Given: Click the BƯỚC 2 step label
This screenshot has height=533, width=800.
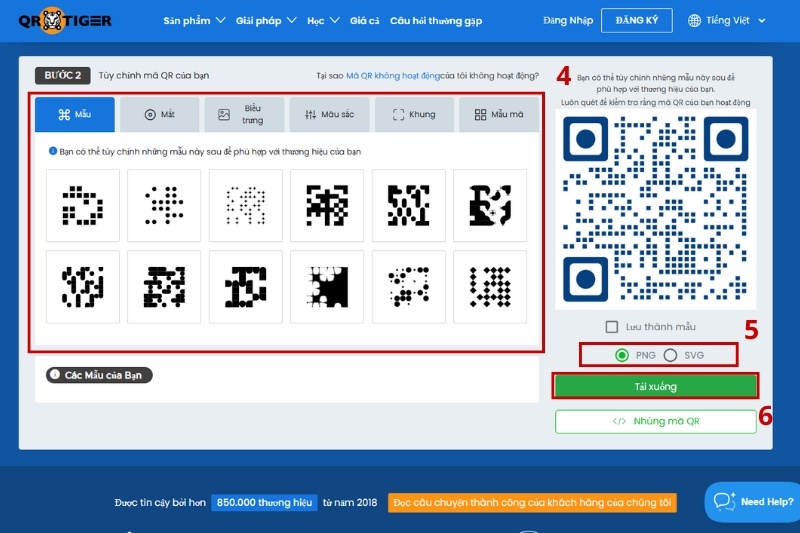Looking at the screenshot, I should tap(62, 75).
